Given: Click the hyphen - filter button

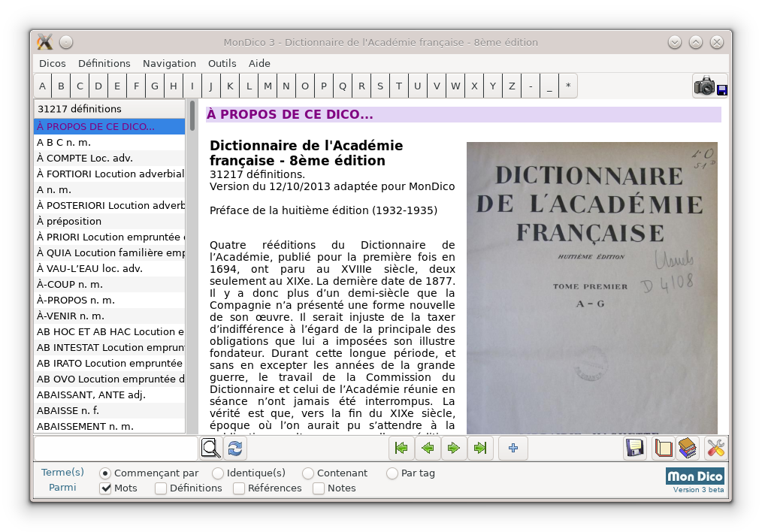Looking at the screenshot, I should (531, 86).
